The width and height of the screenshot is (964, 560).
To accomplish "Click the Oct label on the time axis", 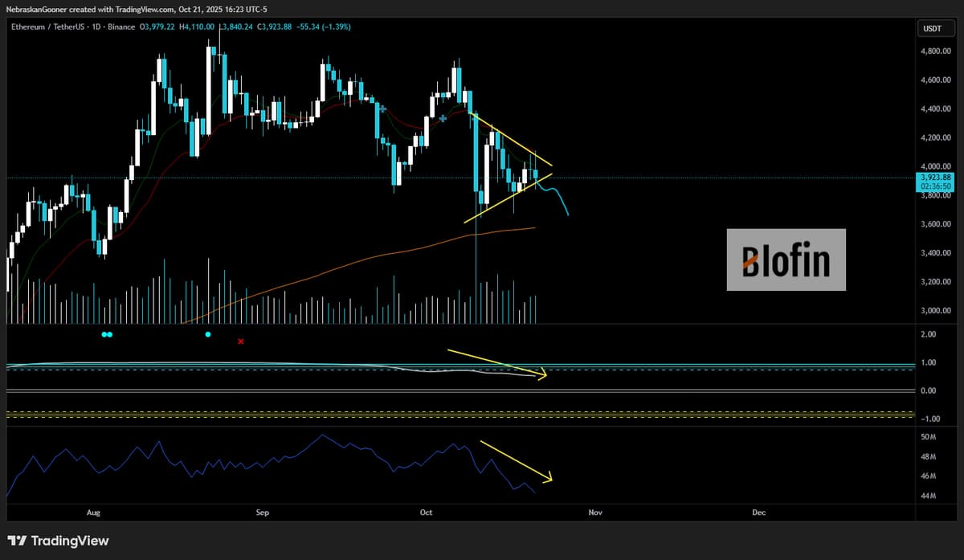I will (x=425, y=512).
